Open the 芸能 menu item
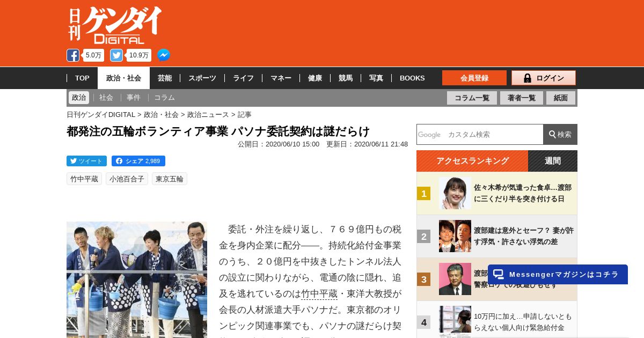The width and height of the screenshot is (644, 338). coord(165,78)
